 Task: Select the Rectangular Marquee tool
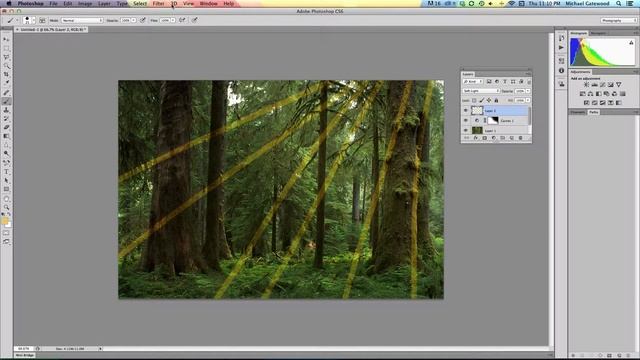[x=6, y=48]
